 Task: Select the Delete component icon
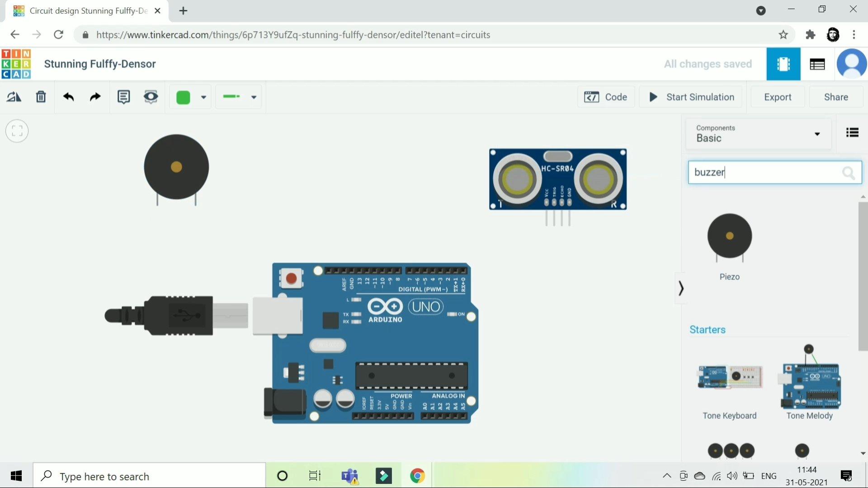[x=41, y=97]
